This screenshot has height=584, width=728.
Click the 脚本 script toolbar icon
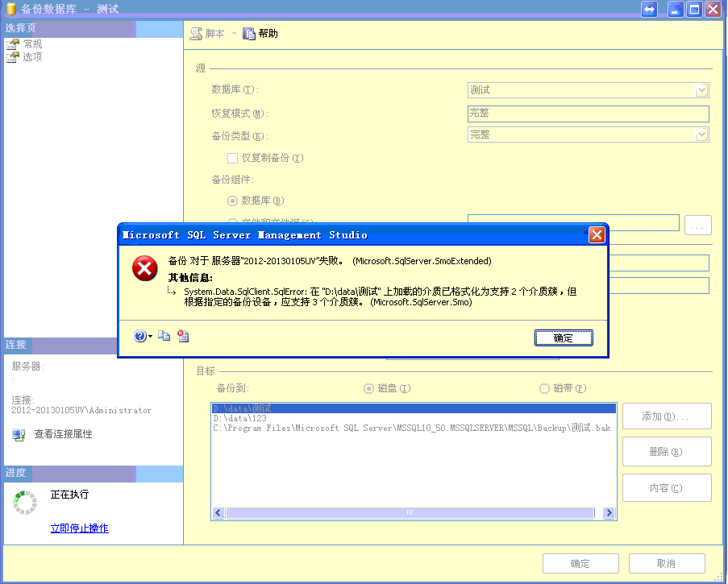click(x=197, y=34)
